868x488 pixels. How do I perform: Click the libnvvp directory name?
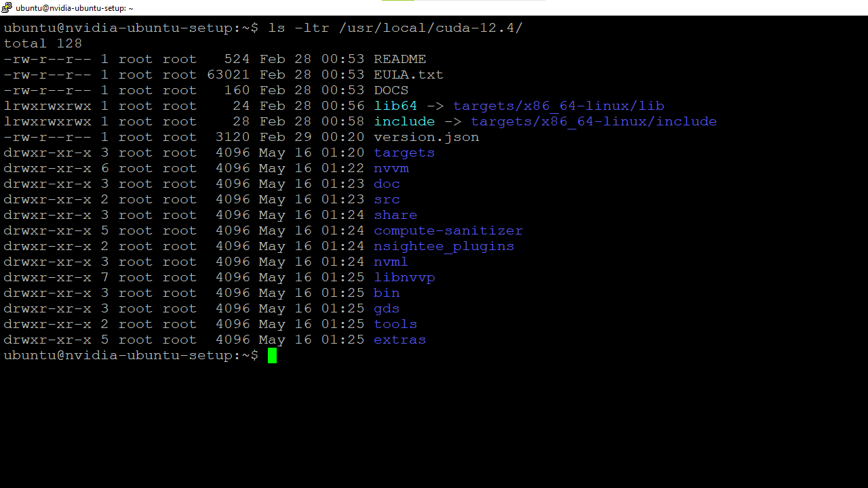(404, 277)
